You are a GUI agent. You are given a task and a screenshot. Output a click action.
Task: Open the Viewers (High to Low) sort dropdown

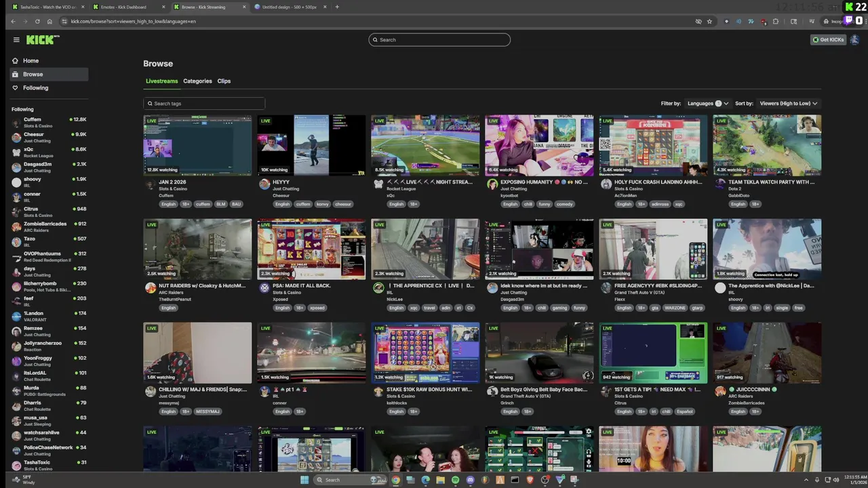click(788, 104)
